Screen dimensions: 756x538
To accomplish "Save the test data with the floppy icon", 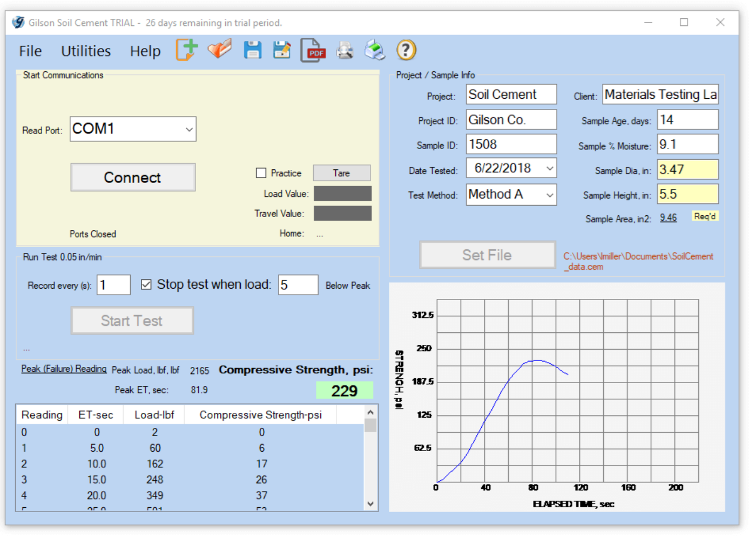I will [x=253, y=50].
